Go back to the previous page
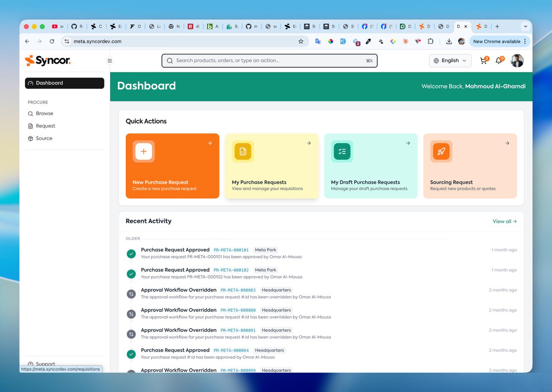This screenshot has height=392, width=552. (27, 41)
